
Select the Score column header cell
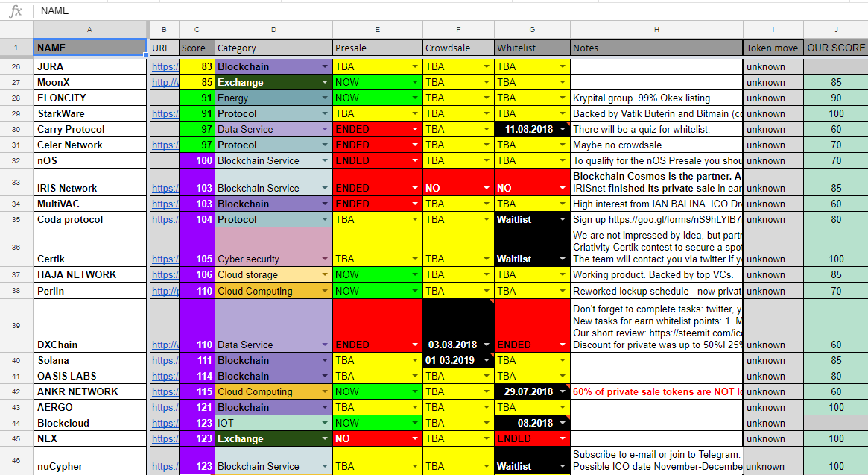197,48
